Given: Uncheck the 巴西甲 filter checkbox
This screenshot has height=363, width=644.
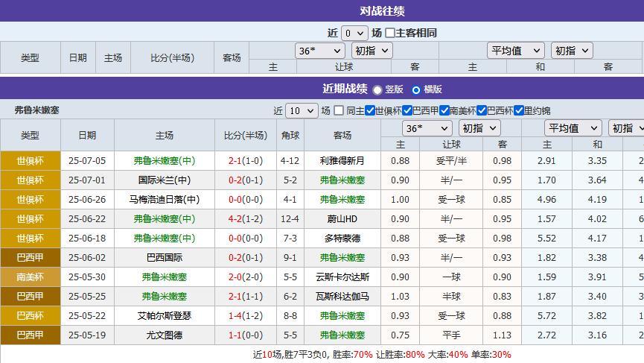Looking at the screenshot, I should [407, 110].
